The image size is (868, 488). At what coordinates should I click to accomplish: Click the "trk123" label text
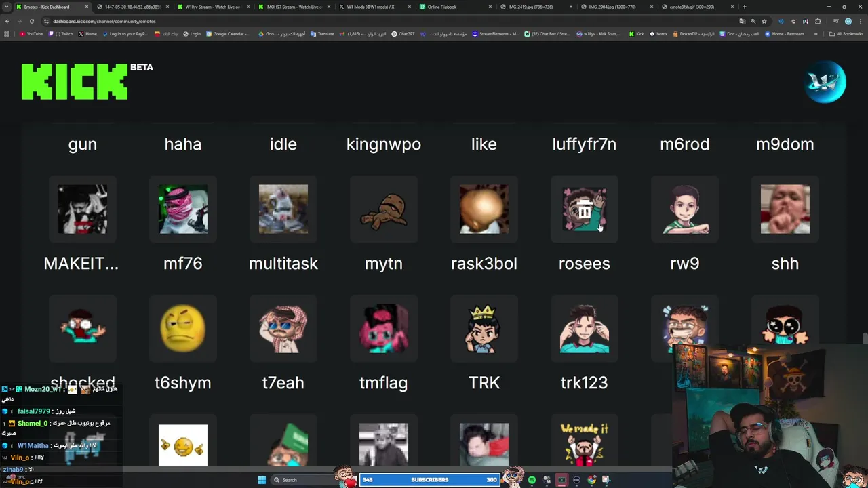(585, 383)
